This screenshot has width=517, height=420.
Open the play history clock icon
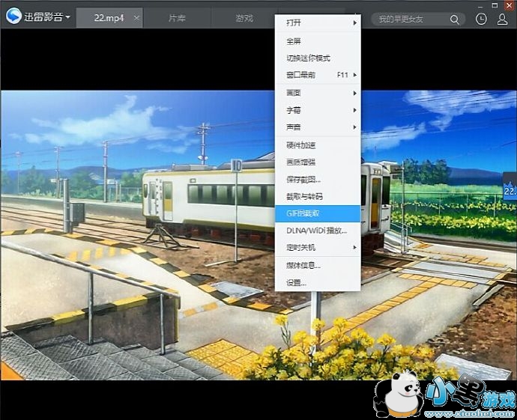(x=481, y=19)
